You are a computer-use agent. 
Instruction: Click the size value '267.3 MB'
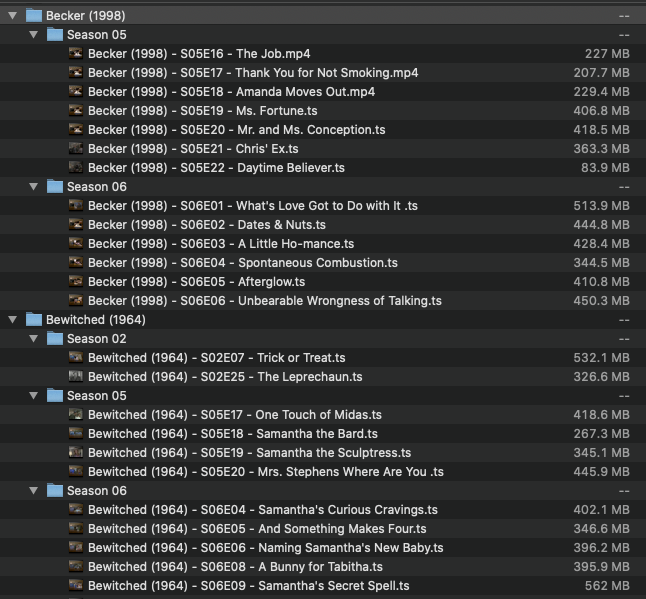pos(602,434)
